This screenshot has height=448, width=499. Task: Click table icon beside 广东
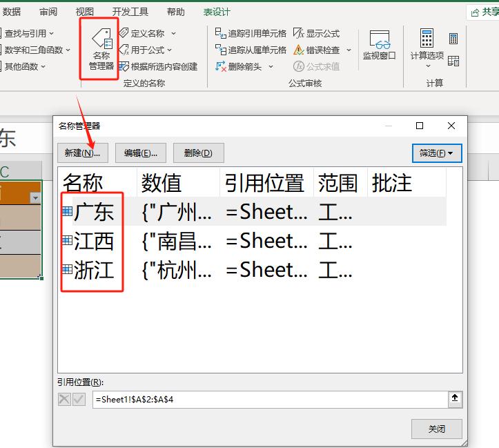[67, 211]
